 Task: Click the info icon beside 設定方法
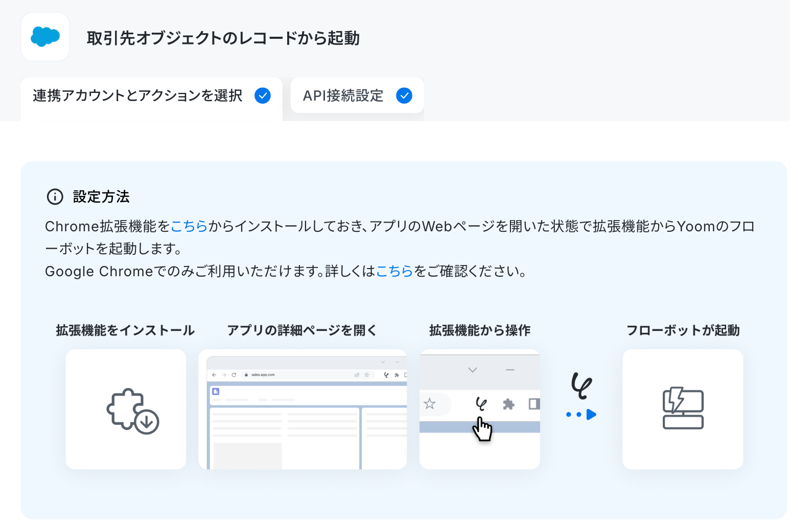(55, 197)
